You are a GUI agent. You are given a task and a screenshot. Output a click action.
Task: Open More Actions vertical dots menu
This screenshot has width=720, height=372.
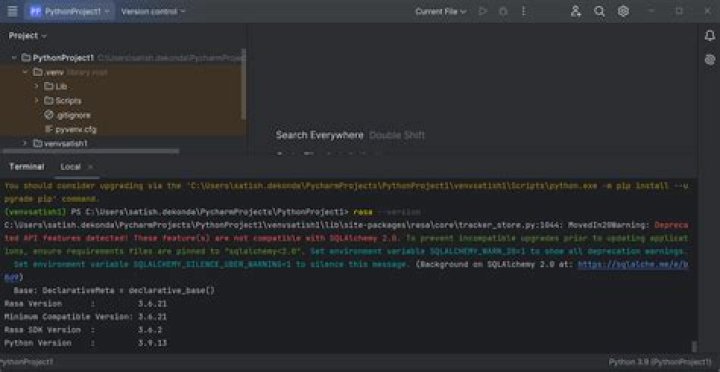(523, 11)
